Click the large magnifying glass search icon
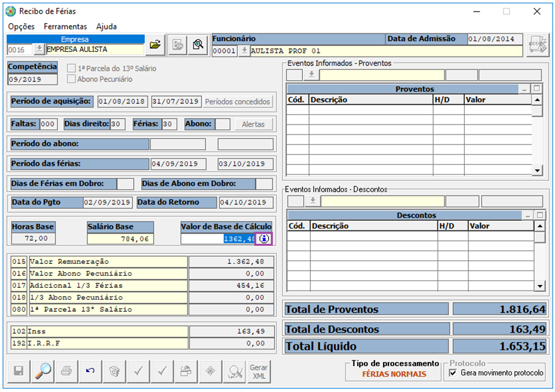The height and width of the screenshot is (392, 555). tap(43, 371)
